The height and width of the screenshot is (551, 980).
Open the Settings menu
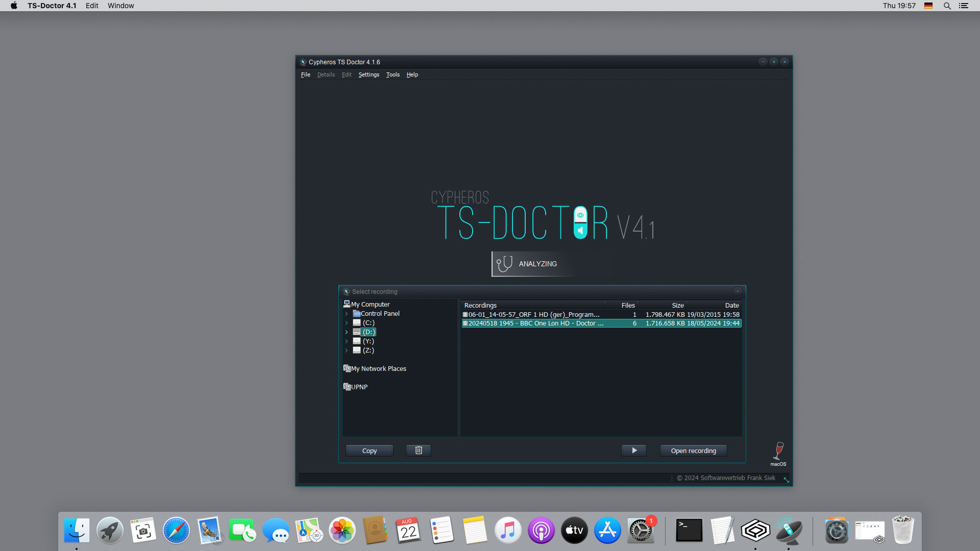[x=369, y=74]
